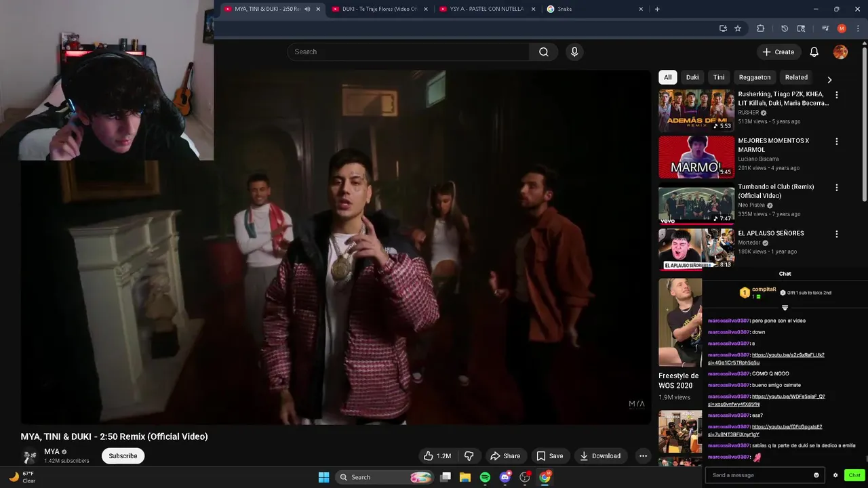
Task: Share the video
Action: point(505,456)
